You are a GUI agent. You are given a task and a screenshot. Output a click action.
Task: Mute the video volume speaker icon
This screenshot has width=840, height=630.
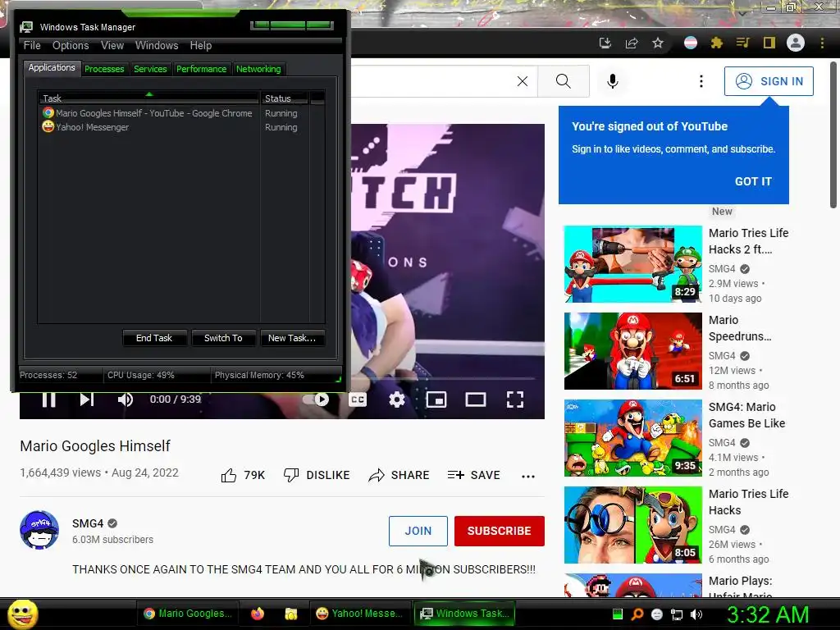(x=126, y=399)
